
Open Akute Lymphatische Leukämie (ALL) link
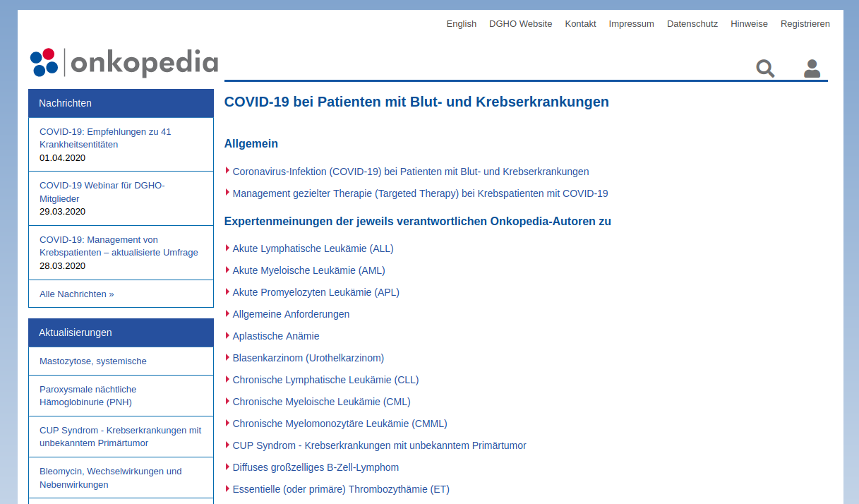click(x=313, y=248)
